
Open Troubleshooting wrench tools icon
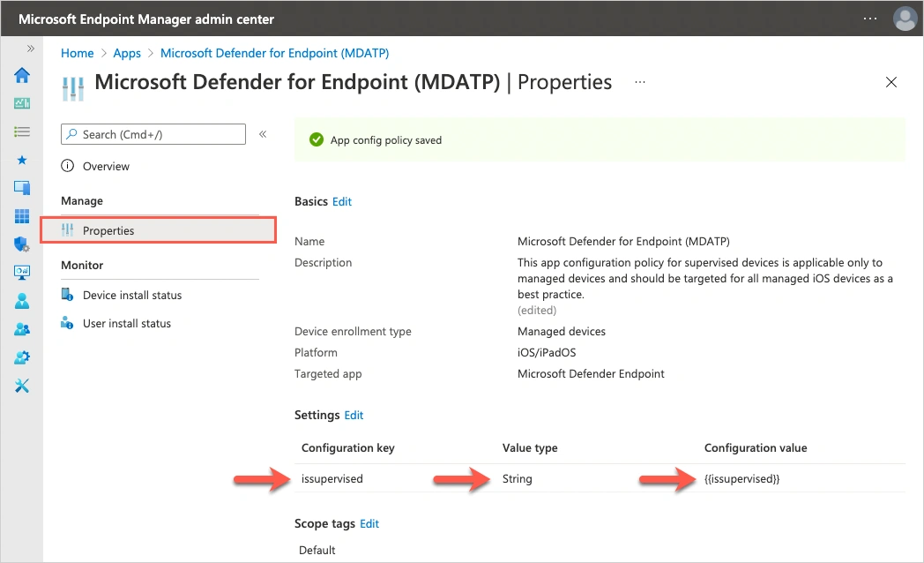[22, 386]
